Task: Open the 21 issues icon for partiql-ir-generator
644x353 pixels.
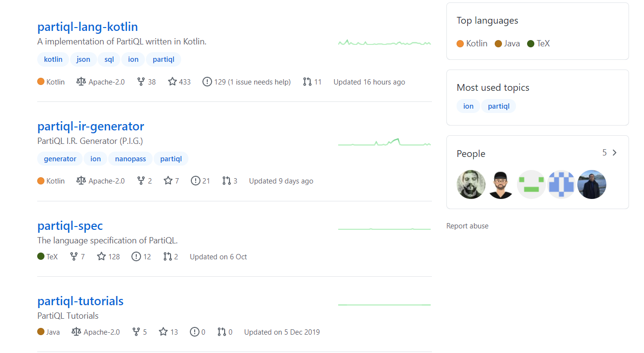Action: point(196,181)
